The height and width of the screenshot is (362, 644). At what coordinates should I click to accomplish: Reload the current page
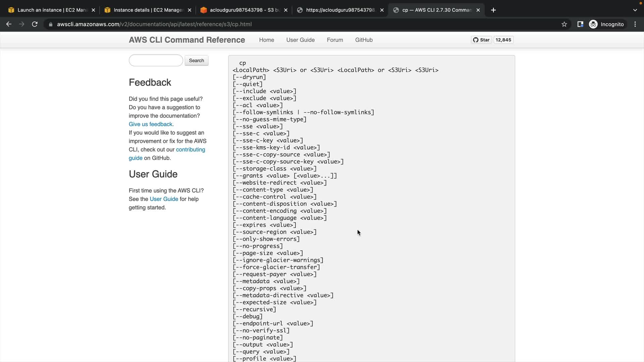tap(35, 24)
